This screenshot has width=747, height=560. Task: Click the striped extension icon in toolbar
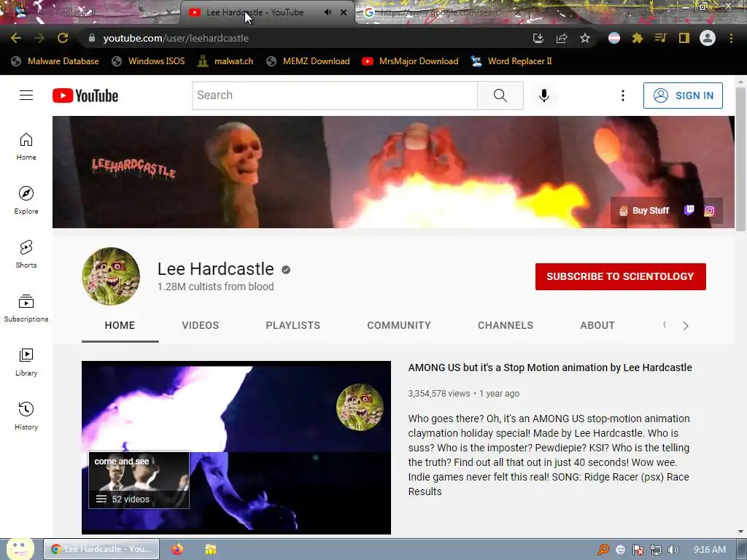(614, 38)
